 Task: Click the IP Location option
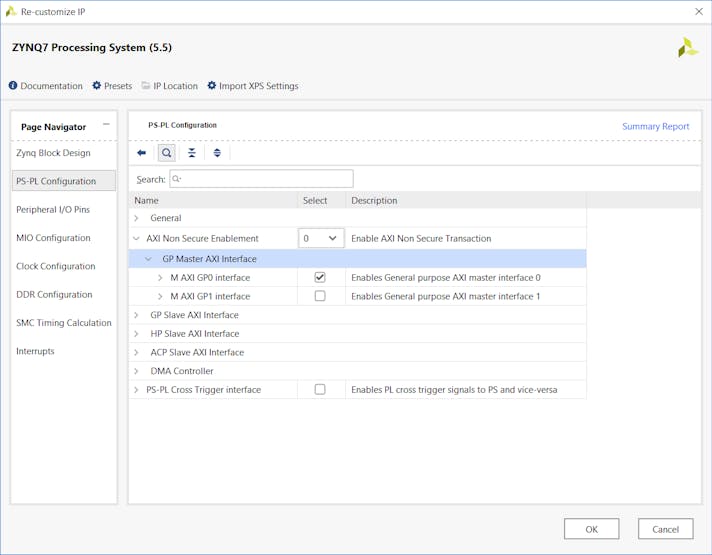click(175, 86)
